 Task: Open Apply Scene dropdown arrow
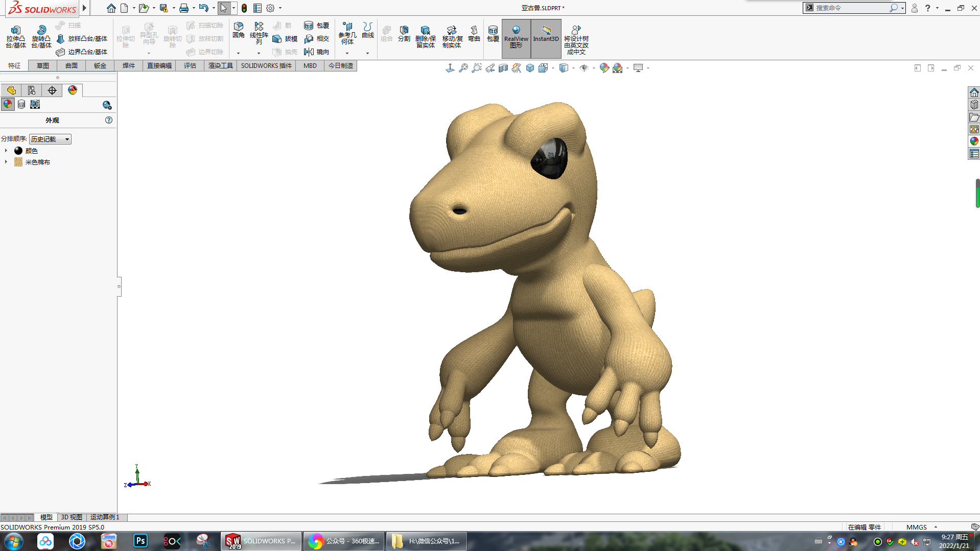(x=627, y=68)
